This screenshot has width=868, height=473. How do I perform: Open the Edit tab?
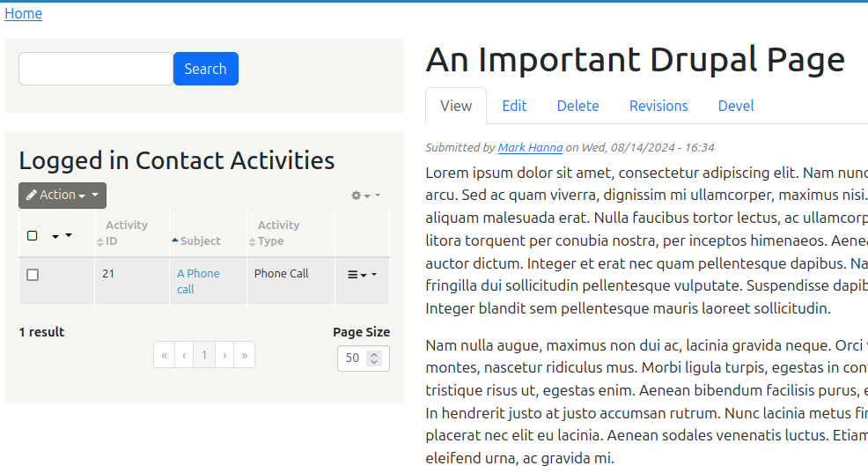514,106
